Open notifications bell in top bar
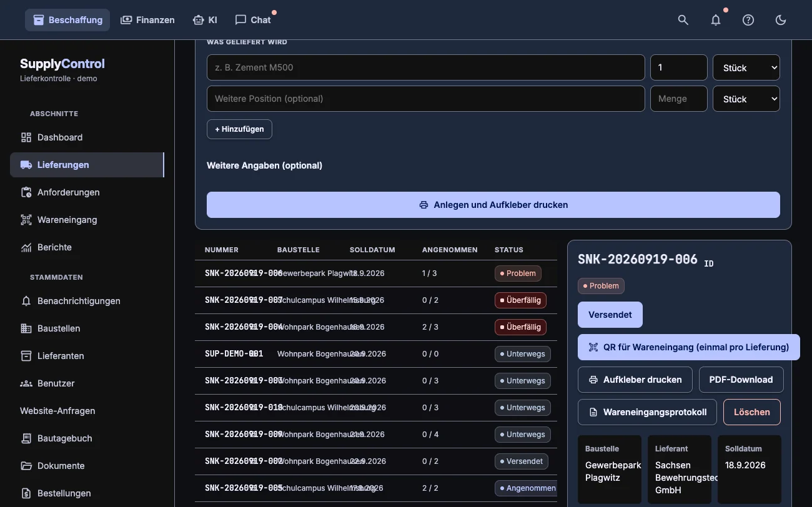 coord(716,20)
